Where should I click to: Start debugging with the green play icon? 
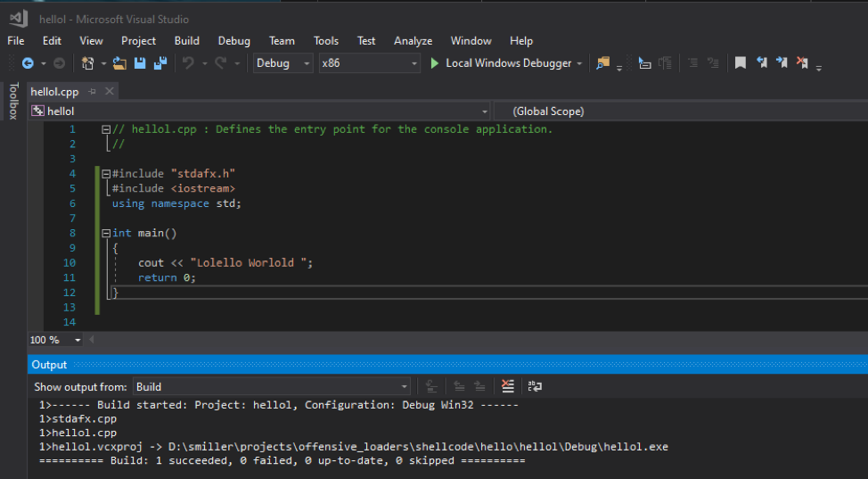(x=435, y=63)
